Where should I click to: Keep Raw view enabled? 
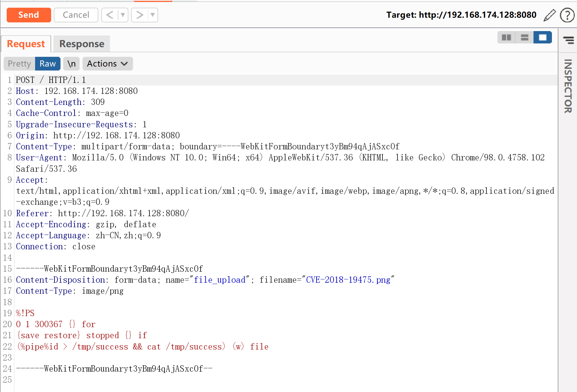[x=47, y=63]
